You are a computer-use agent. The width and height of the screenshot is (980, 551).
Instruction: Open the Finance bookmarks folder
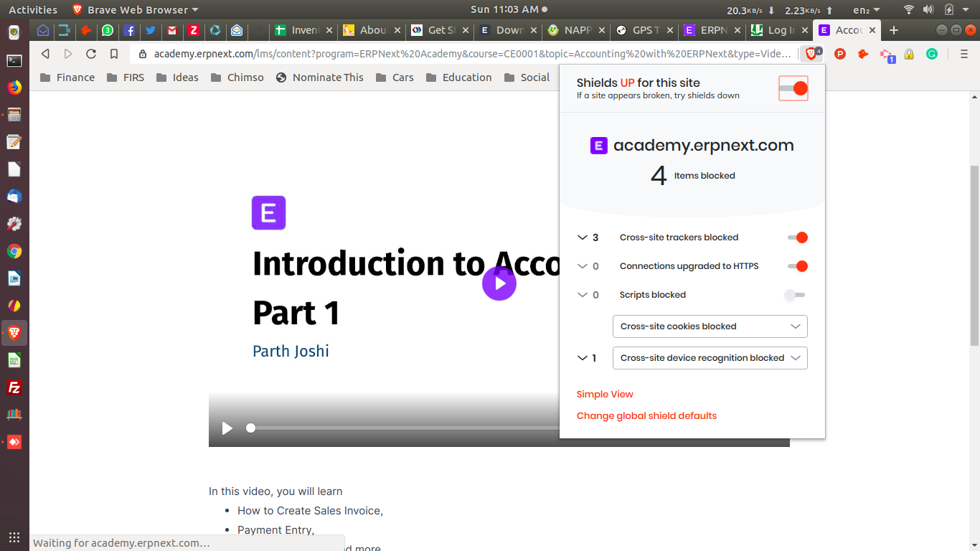tap(67, 77)
